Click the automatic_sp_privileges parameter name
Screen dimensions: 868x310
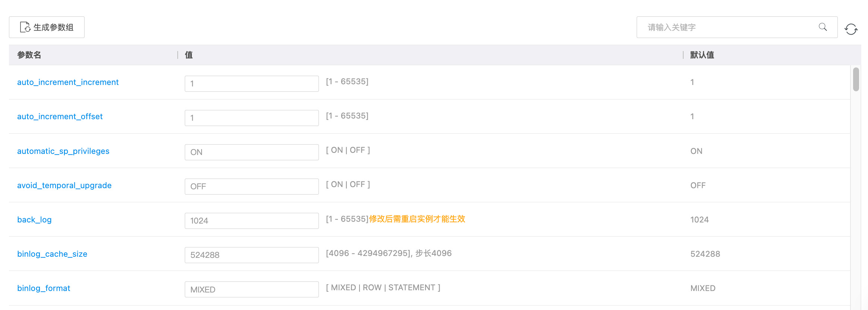tap(63, 151)
